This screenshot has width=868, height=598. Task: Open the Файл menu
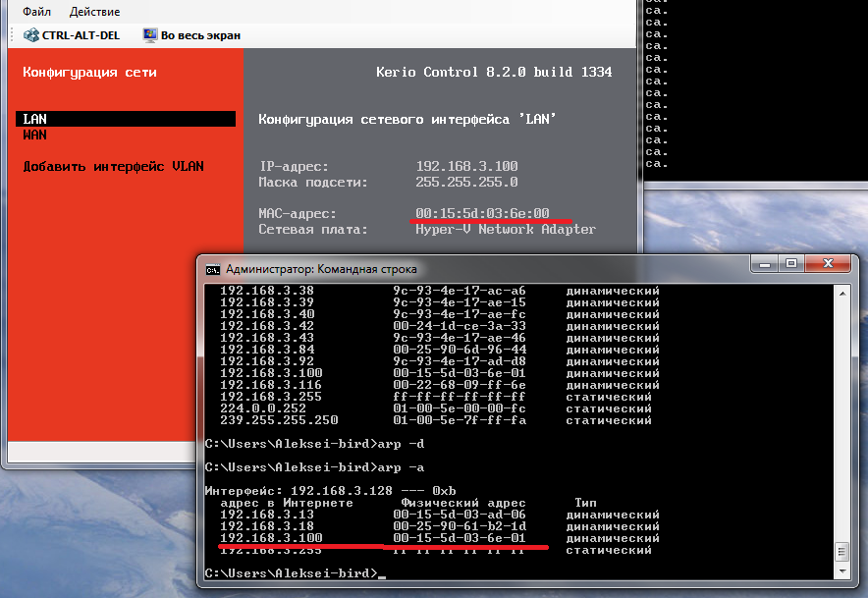pos(36,12)
